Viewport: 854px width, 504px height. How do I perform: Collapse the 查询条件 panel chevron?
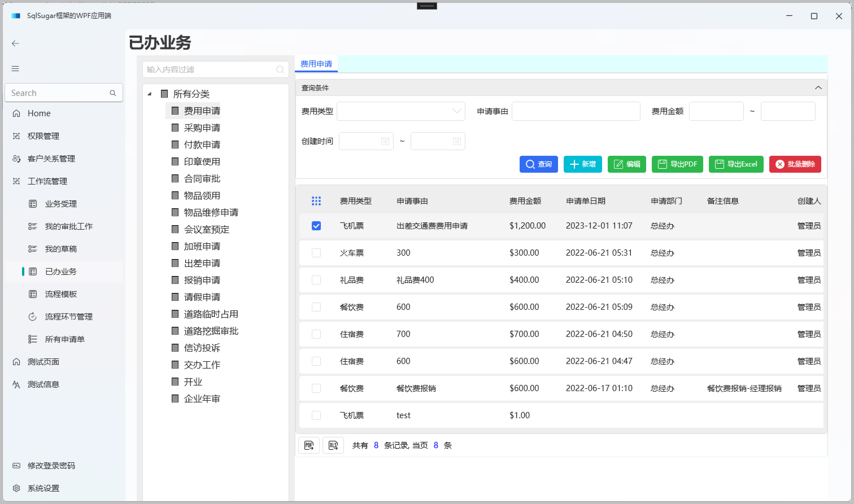pyautogui.click(x=818, y=88)
